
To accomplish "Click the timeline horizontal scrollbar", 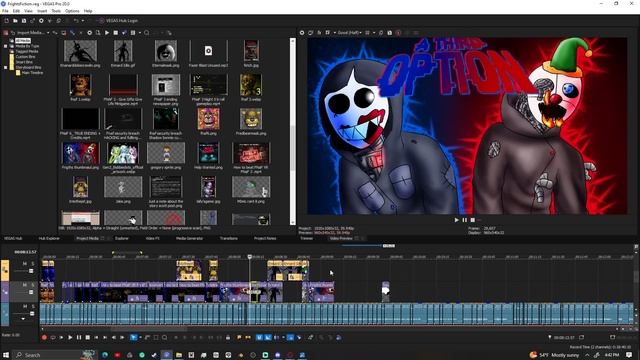I will pyautogui.click(x=149, y=329).
